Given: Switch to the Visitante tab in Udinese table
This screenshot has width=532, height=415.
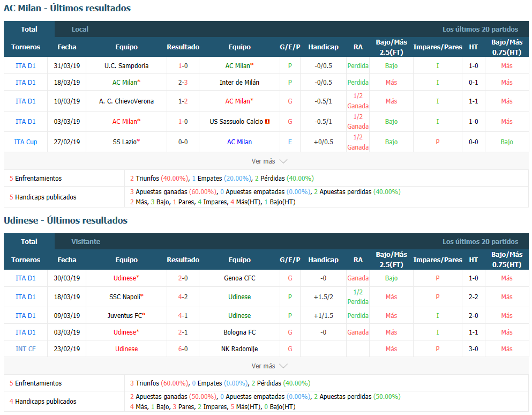Looking at the screenshot, I should coord(86,241).
